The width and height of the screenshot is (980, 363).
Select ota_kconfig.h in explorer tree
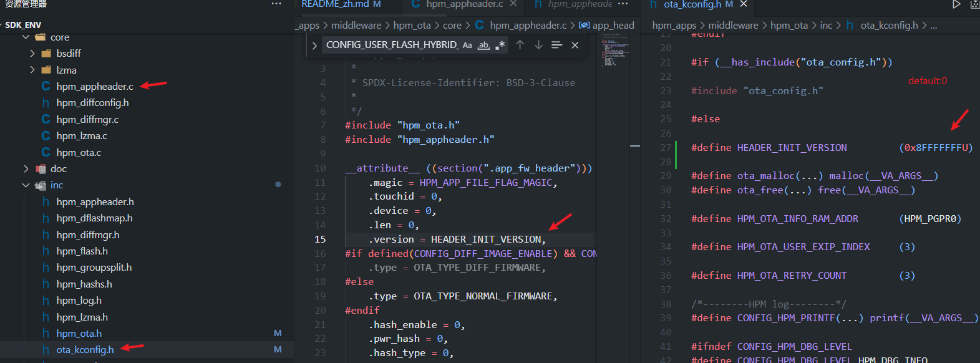click(85, 350)
